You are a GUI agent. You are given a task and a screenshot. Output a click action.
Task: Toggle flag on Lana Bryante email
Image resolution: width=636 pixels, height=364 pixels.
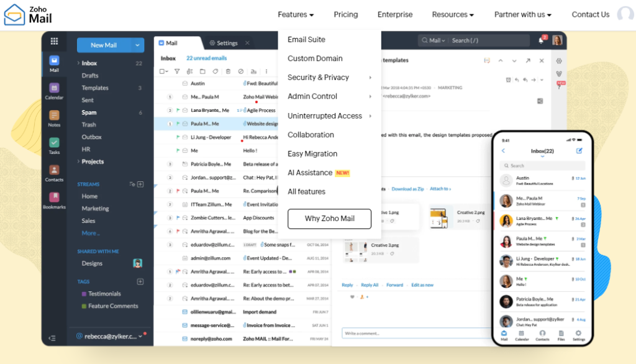pyautogui.click(x=178, y=110)
